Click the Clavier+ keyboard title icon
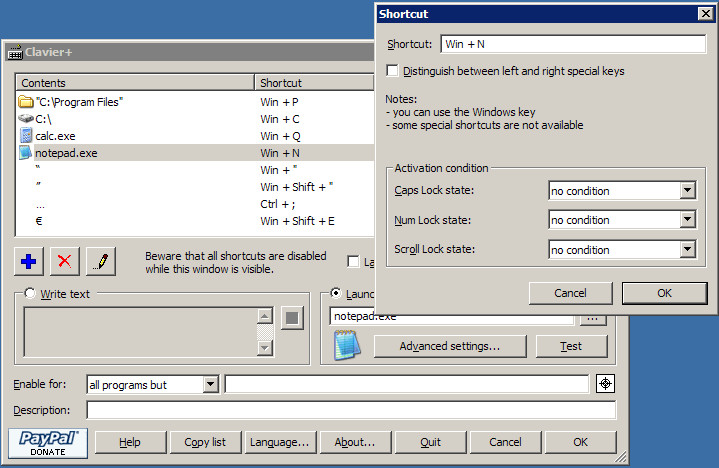 point(15,52)
